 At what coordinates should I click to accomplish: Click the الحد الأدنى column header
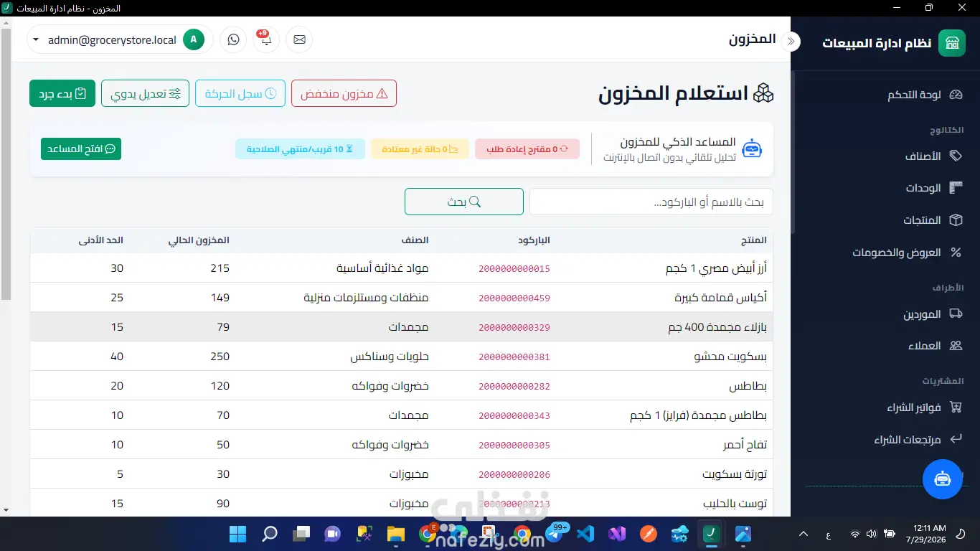(101, 240)
